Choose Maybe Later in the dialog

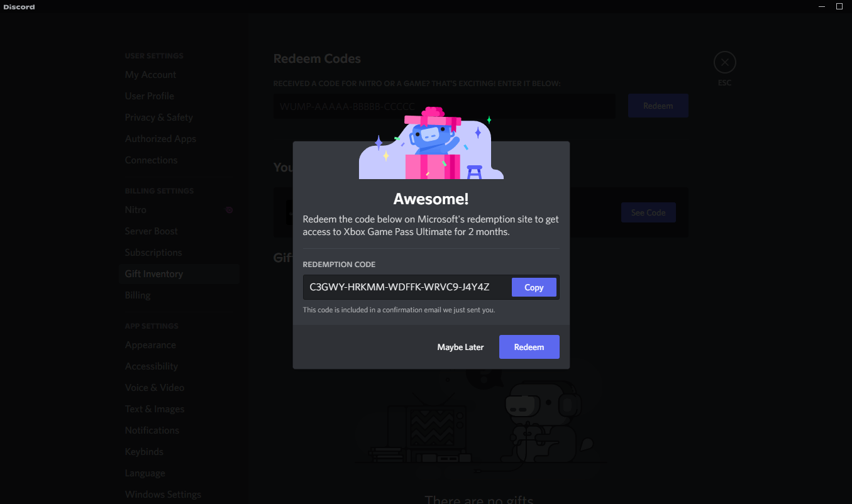(x=460, y=347)
